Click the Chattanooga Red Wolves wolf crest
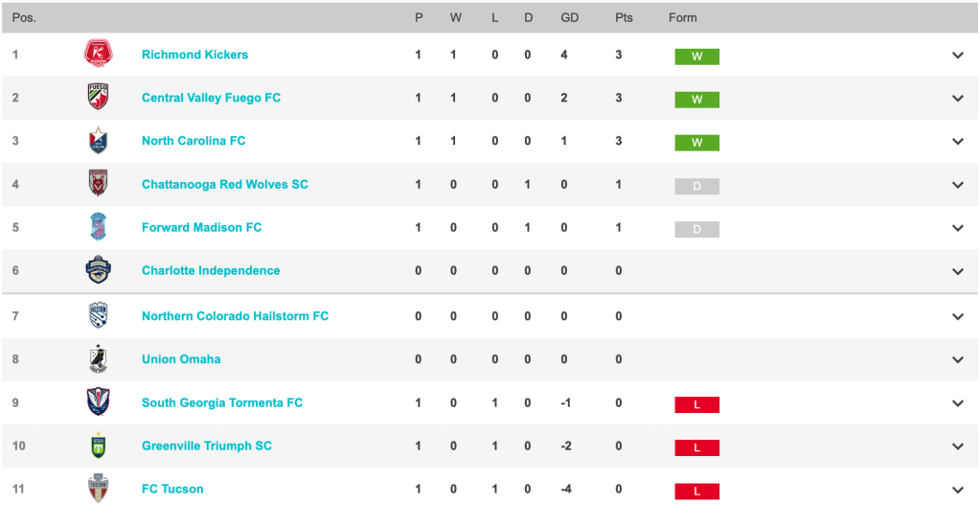Screen dimensions: 980x526 click(98, 183)
